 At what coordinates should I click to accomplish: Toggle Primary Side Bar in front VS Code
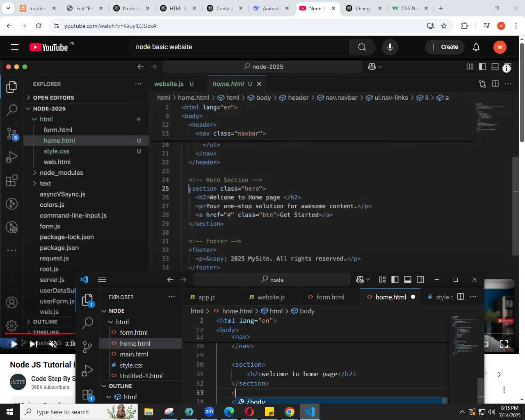coord(395,280)
